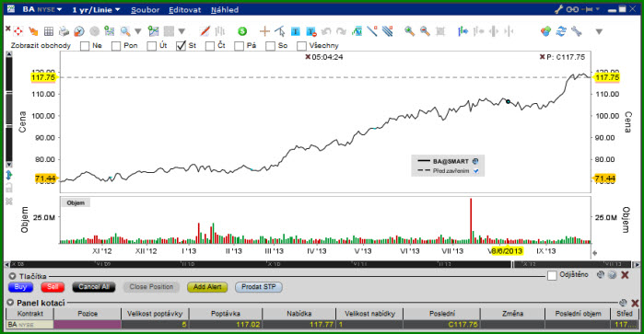Click the blue refresh arrows icon
This screenshot has height=334, width=644.
tap(561, 31)
